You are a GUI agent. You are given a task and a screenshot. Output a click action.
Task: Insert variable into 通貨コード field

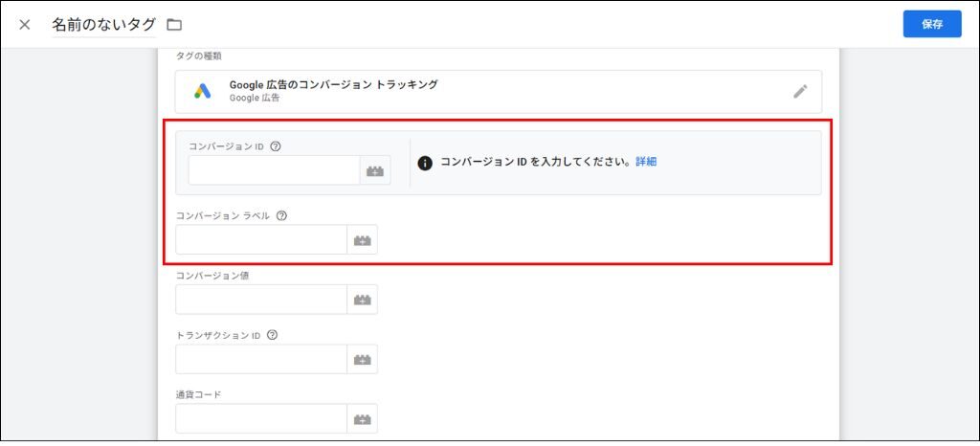(363, 418)
